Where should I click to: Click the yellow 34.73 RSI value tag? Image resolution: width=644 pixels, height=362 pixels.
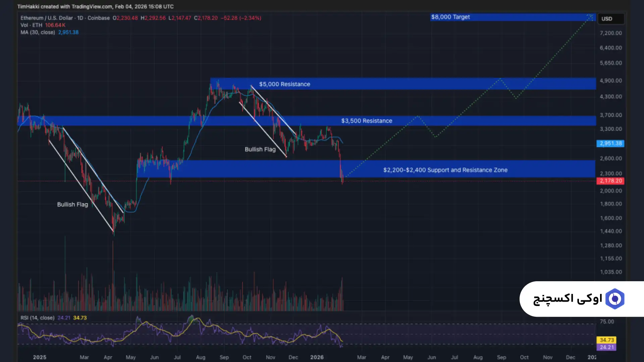pos(606,340)
